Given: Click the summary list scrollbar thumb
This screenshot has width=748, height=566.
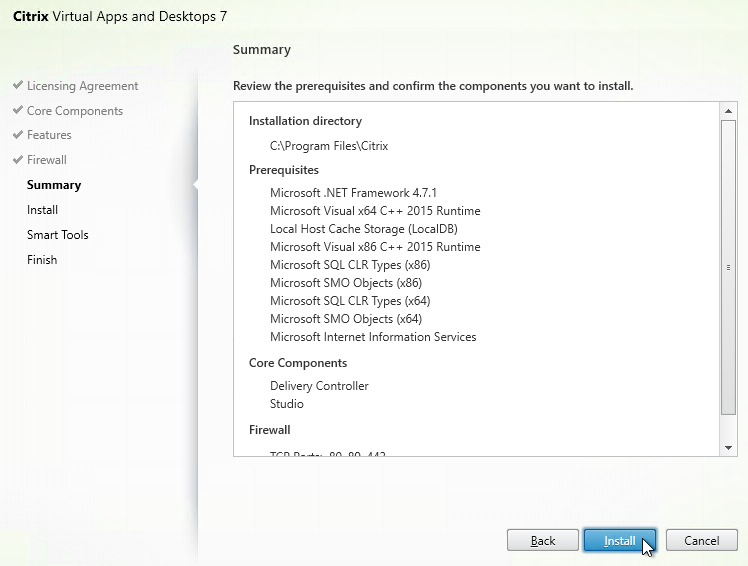Looking at the screenshot, I should click(x=728, y=267).
